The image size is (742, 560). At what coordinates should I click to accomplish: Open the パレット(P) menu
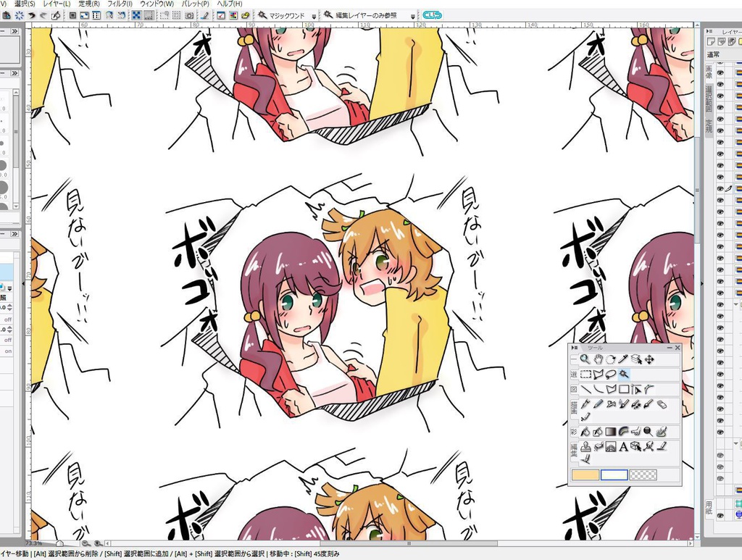pyautogui.click(x=196, y=4)
